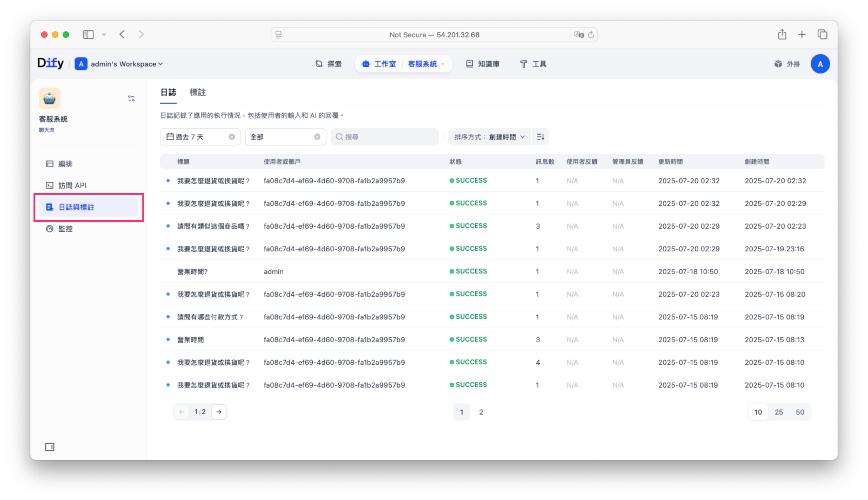Click the Safari page reload icon
This screenshot has width=868, height=500.
tap(590, 35)
